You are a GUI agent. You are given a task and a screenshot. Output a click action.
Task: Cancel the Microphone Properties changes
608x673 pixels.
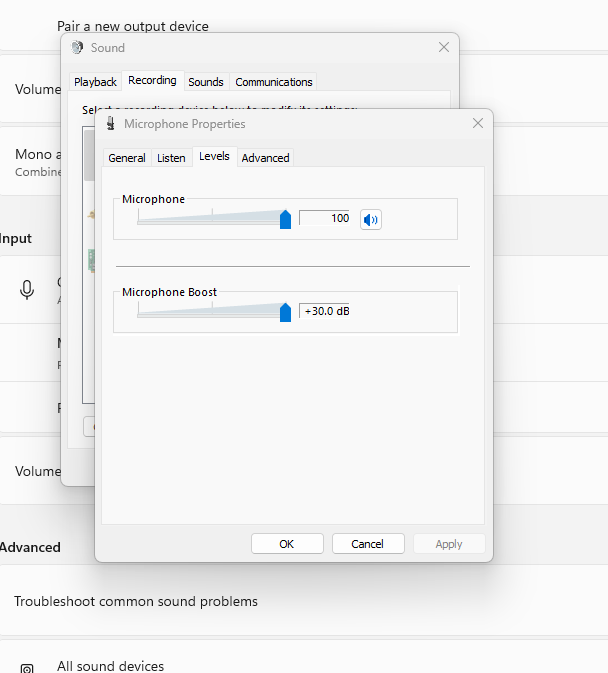(x=367, y=544)
